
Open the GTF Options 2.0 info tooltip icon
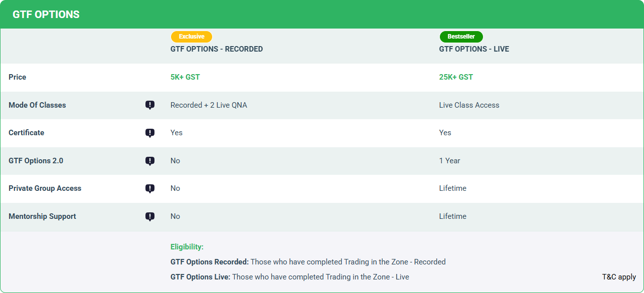click(x=149, y=161)
